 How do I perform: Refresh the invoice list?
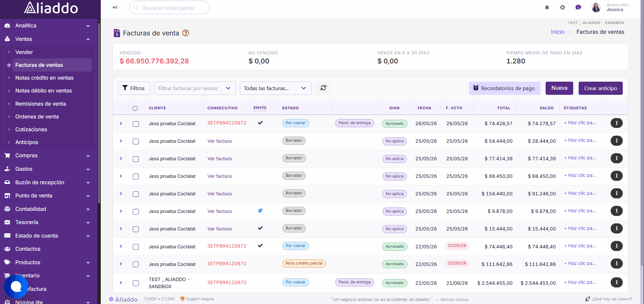click(323, 88)
